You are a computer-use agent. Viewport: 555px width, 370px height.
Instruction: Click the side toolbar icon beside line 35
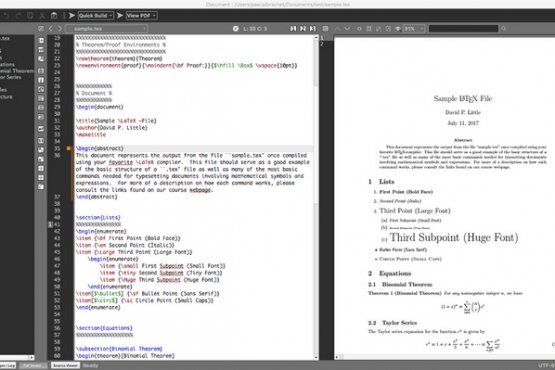[x=41, y=150]
